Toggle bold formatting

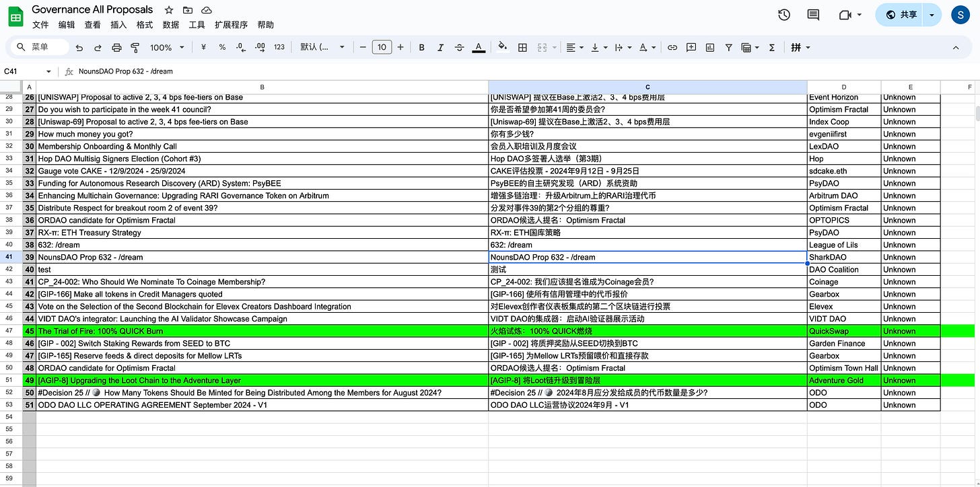coord(422,47)
